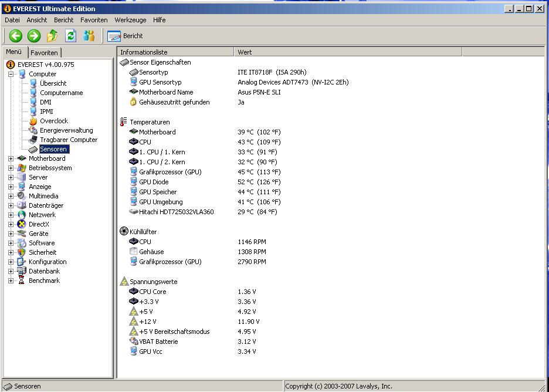Screen dimensions: 549x392
Task: Expand the Anzeige tree node
Action: click(x=11, y=187)
